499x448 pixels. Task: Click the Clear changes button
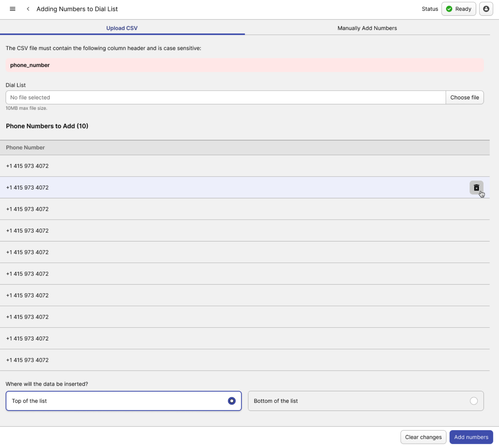click(x=423, y=437)
